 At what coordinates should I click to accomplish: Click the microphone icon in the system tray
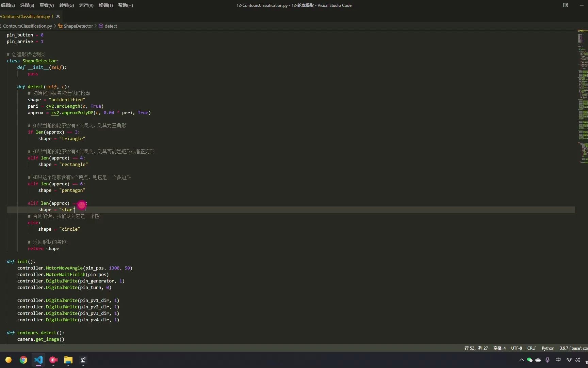coord(547,360)
